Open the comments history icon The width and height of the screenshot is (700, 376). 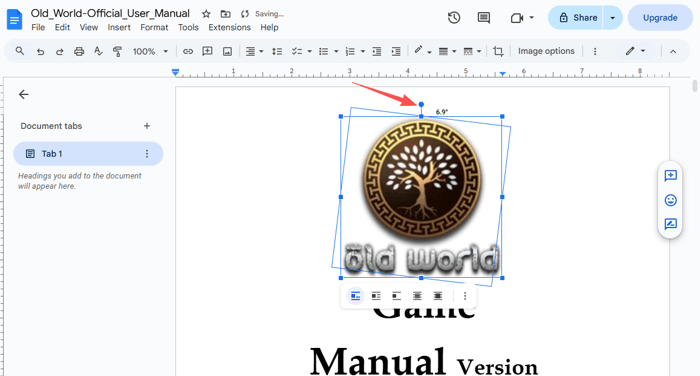pyautogui.click(x=483, y=18)
